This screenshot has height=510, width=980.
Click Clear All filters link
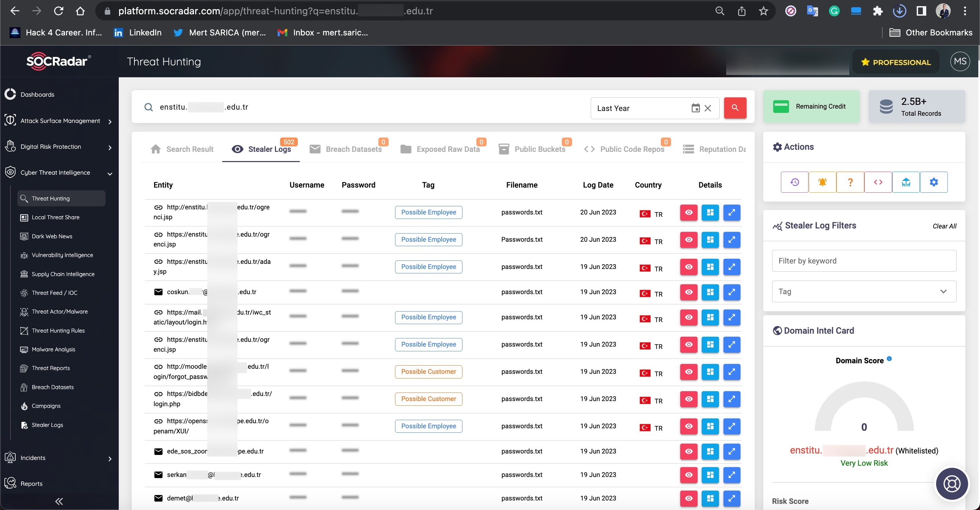click(x=944, y=226)
